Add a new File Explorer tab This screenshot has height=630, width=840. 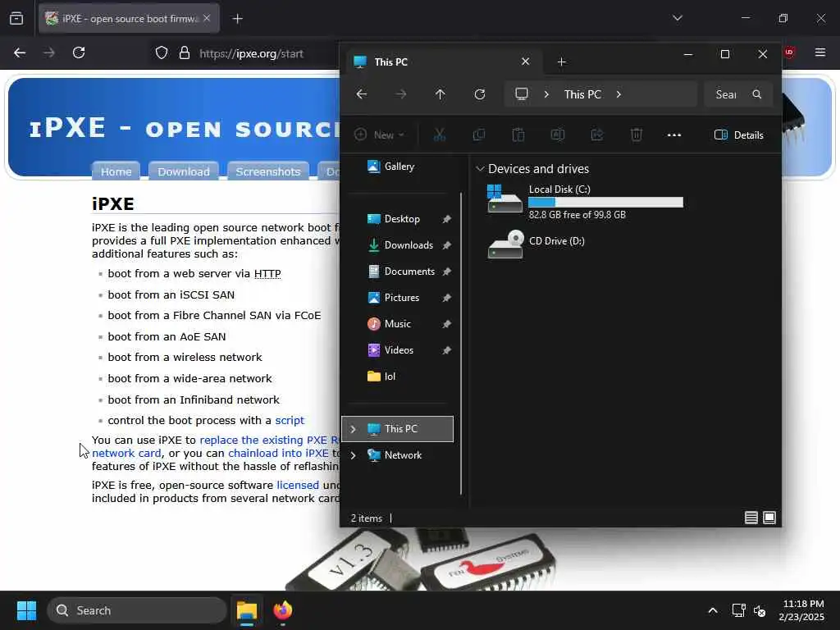pyautogui.click(x=561, y=62)
